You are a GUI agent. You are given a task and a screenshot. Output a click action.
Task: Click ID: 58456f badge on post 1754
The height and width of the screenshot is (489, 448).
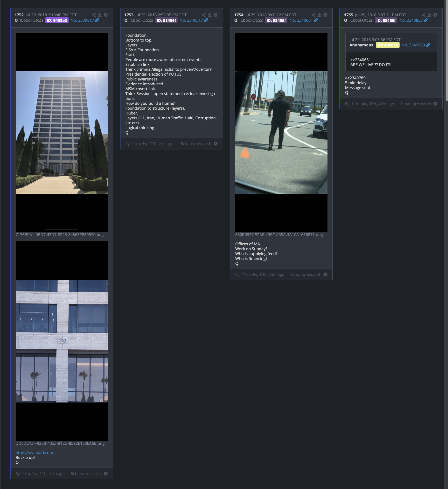pyautogui.click(x=276, y=20)
